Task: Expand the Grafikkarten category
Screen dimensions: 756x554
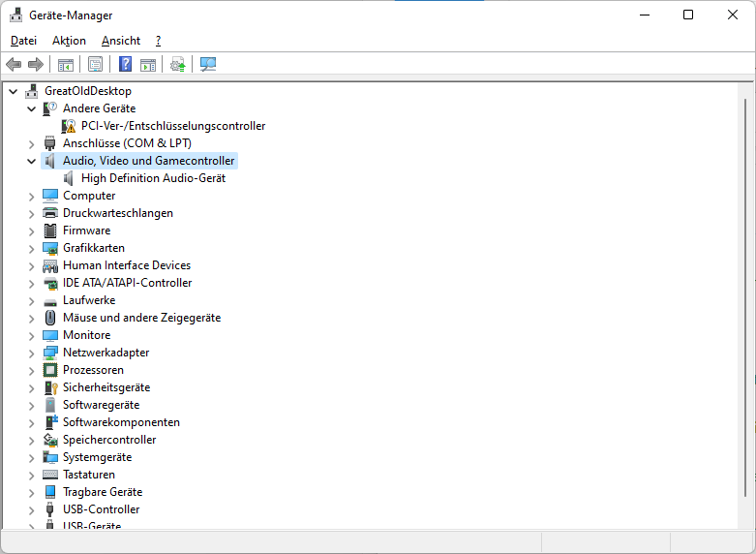Action: tap(31, 249)
